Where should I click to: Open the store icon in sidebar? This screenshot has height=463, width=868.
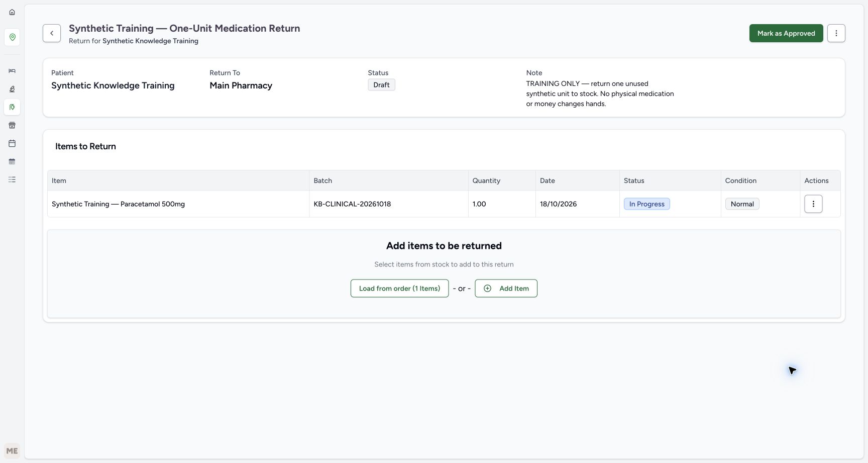pos(12,125)
